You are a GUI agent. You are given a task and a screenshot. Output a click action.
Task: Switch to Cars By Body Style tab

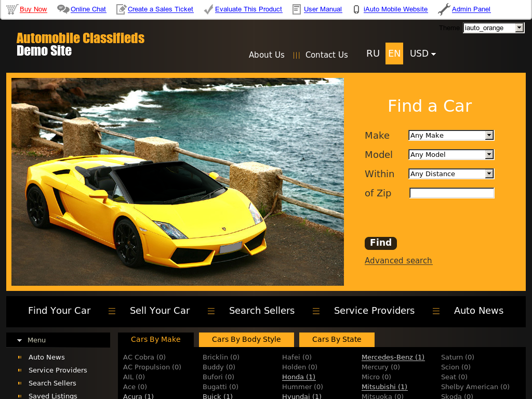click(x=246, y=339)
